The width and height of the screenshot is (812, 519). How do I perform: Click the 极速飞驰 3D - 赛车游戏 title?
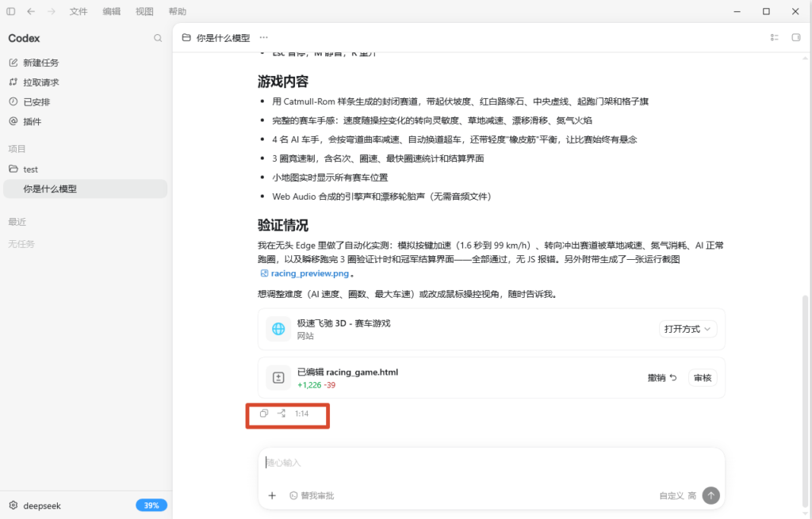343,322
